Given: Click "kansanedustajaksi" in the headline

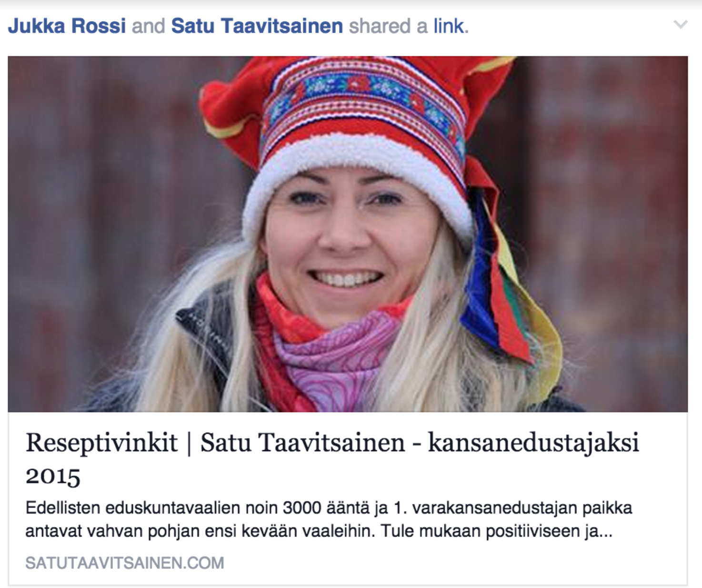Looking at the screenshot, I should point(533,443).
